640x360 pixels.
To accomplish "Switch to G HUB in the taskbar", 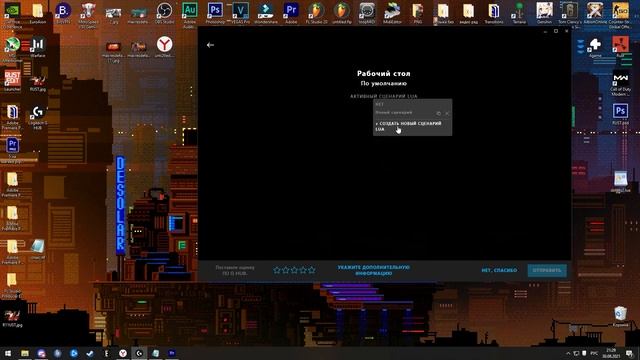I will [139, 353].
